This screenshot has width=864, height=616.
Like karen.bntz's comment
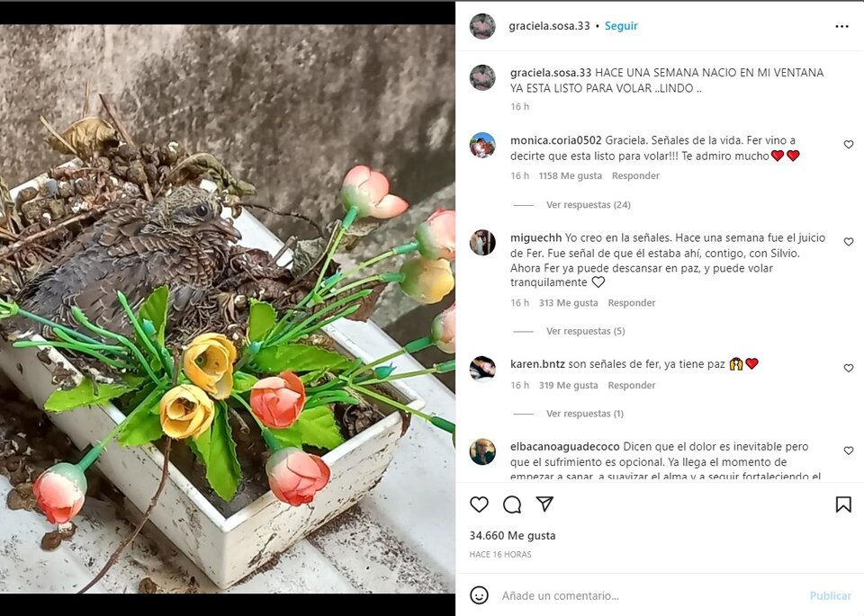click(x=848, y=368)
